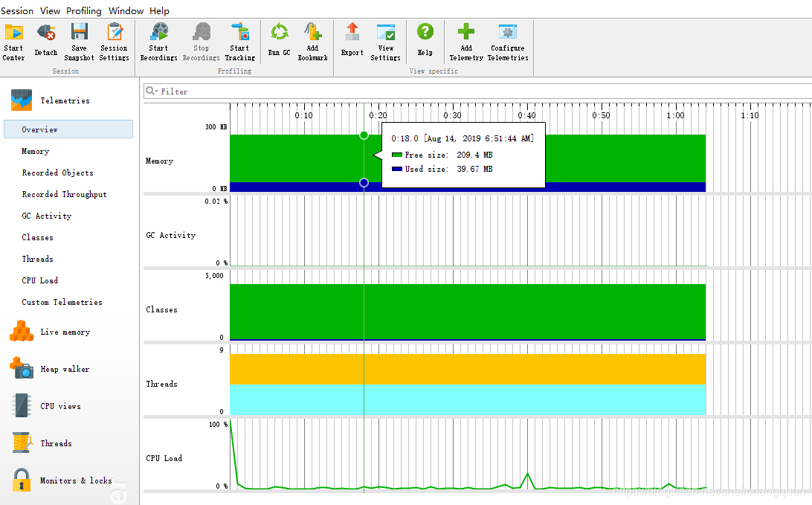
Task: Click the 1:00 mark on the time axis
Action: pyautogui.click(x=675, y=115)
